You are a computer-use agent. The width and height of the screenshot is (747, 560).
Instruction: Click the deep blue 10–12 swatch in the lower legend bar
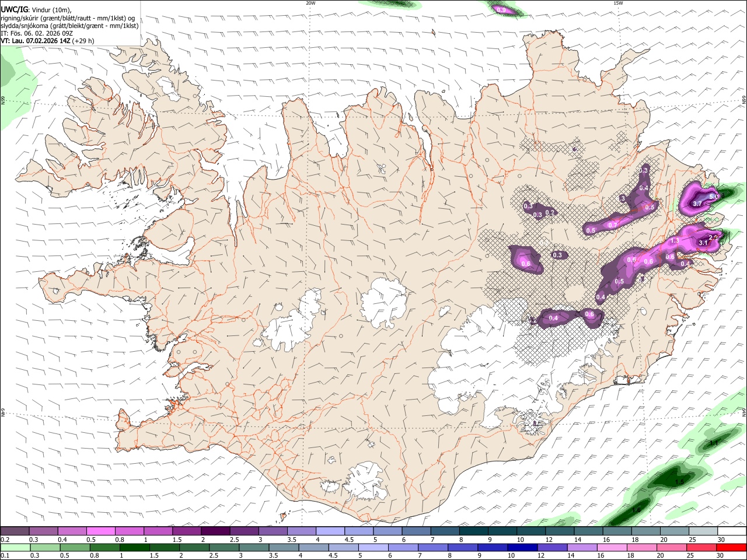tap(522, 547)
